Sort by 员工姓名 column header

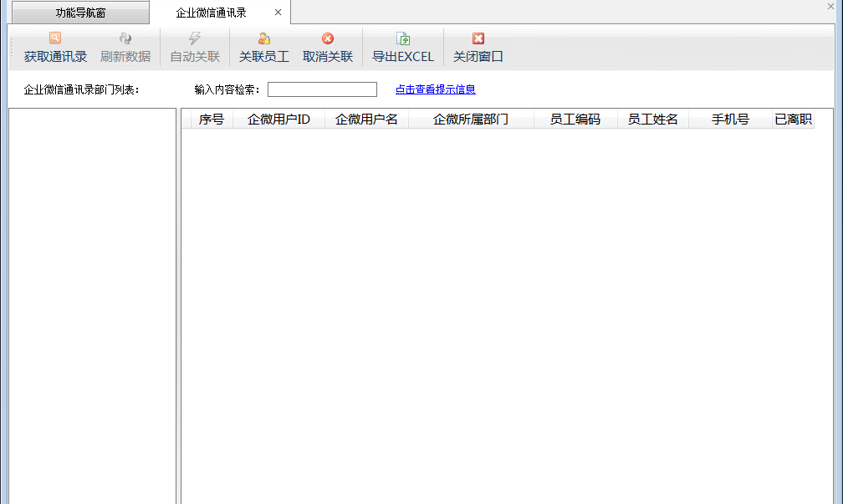point(652,120)
